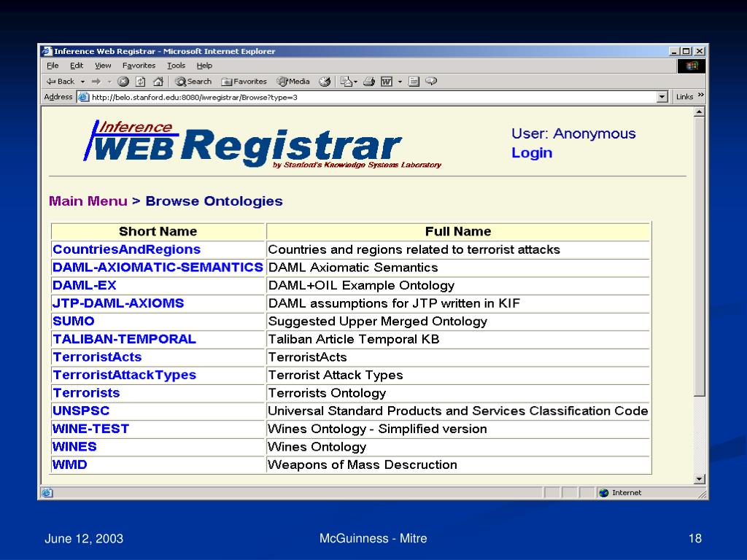Open the Favorites menu
The image size is (747, 560).
(139, 65)
